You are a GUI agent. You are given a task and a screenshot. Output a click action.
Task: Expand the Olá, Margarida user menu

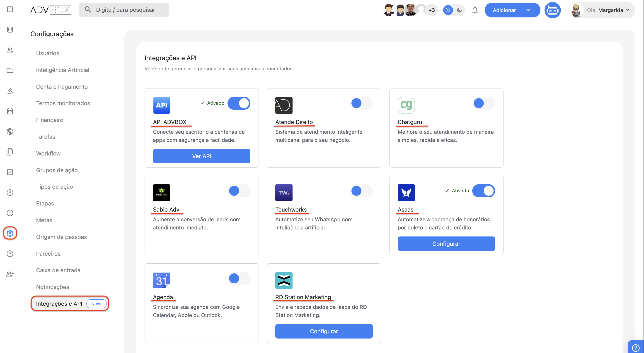(602, 10)
